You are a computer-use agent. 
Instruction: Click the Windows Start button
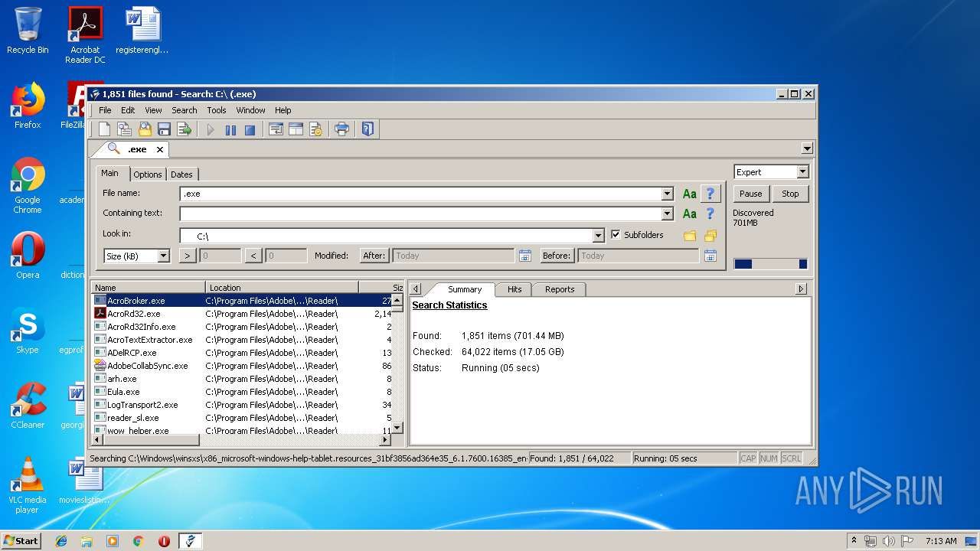(21, 541)
